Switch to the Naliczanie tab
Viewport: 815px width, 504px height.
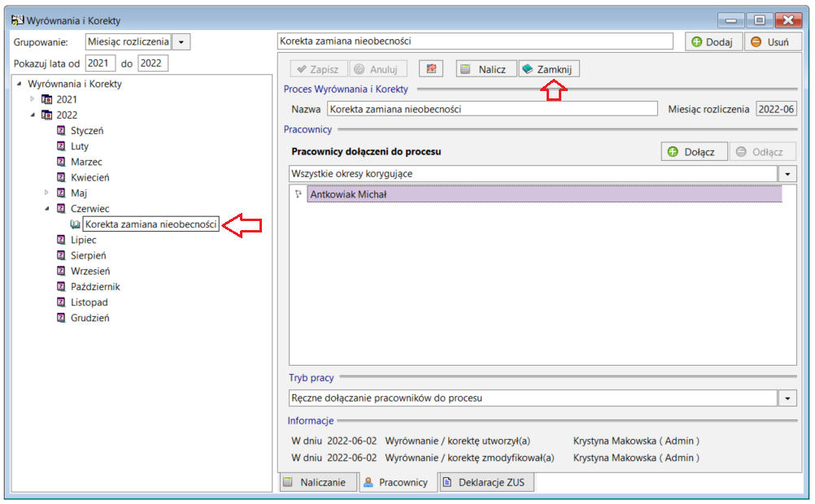[x=318, y=482]
